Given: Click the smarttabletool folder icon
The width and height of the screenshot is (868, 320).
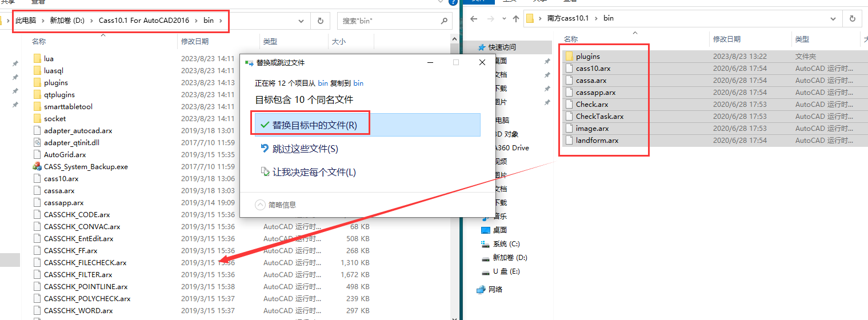Looking at the screenshot, I should pyautogui.click(x=38, y=106).
